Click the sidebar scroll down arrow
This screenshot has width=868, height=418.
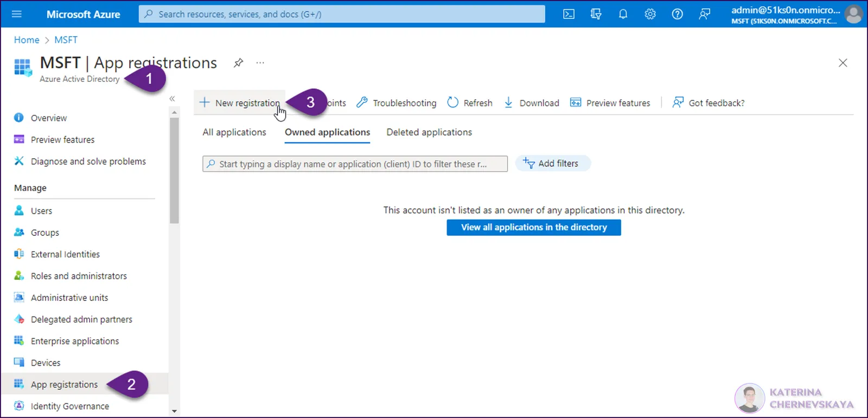(174, 411)
